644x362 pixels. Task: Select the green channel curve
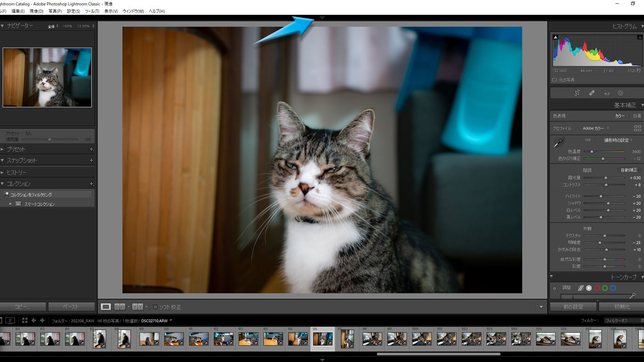605,288
